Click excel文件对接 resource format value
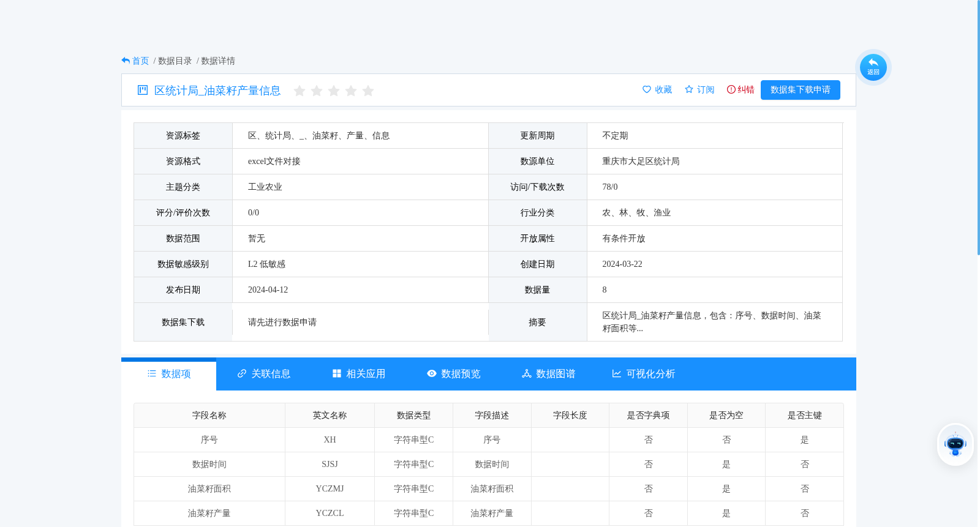Viewport: 980px width, 527px height. pos(274,162)
